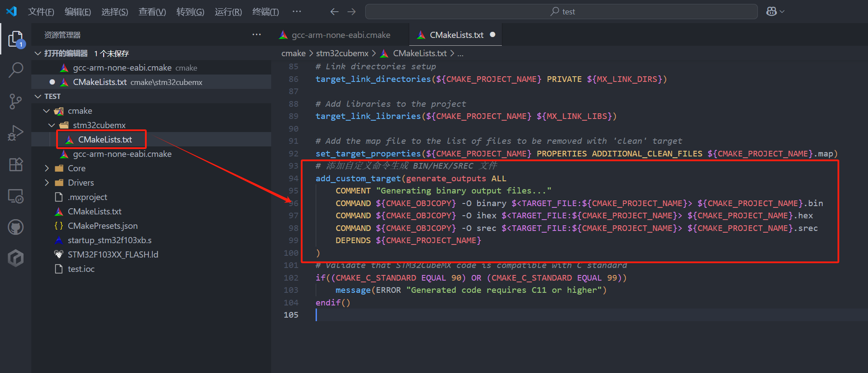Open Explorer panel more actions ellipsis

click(257, 35)
